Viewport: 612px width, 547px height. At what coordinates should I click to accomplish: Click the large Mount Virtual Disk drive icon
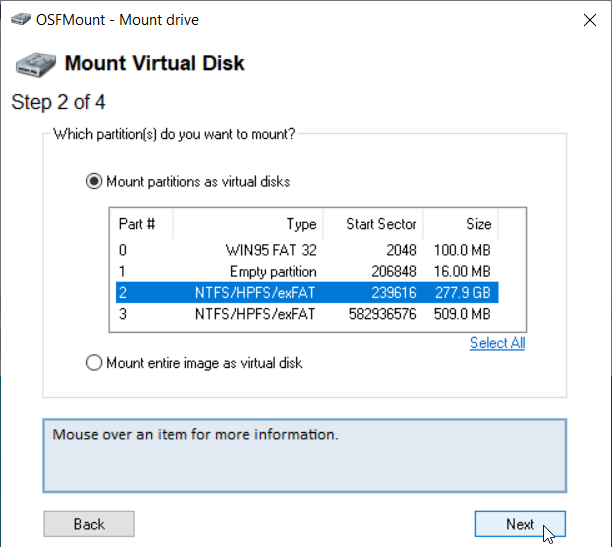(x=36, y=64)
